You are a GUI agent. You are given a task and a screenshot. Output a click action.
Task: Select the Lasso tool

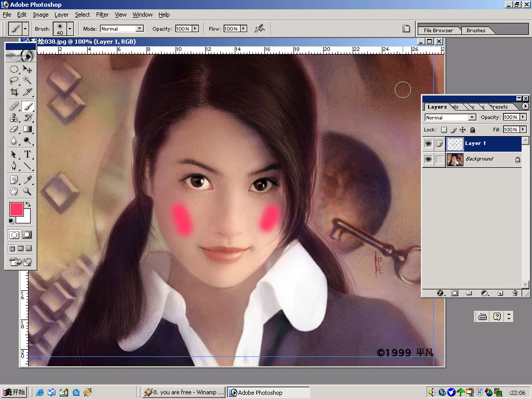click(x=14, y=80)
